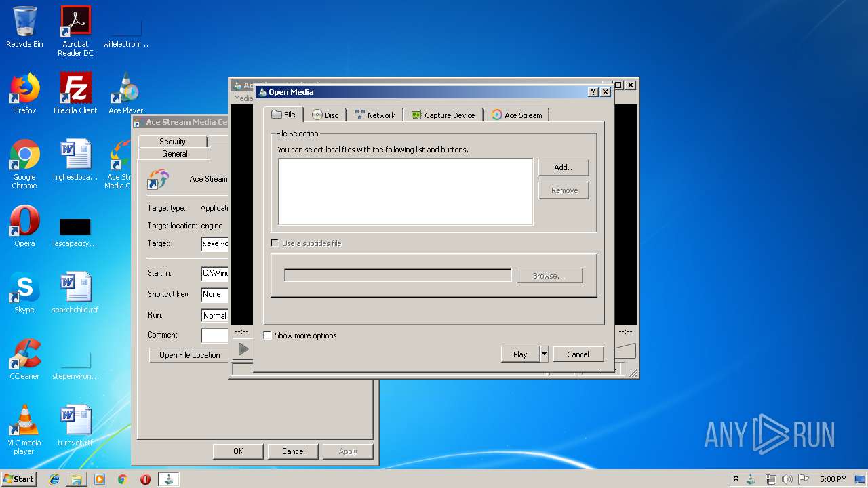
Task: Click the taskbar clock showing 5:08 PM
Action: point(833,479)
